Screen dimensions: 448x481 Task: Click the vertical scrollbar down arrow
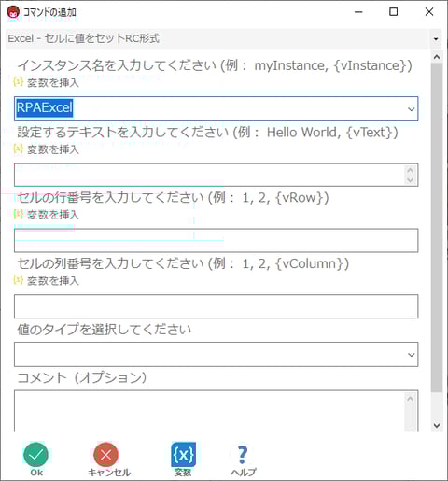tap(437, 425)
